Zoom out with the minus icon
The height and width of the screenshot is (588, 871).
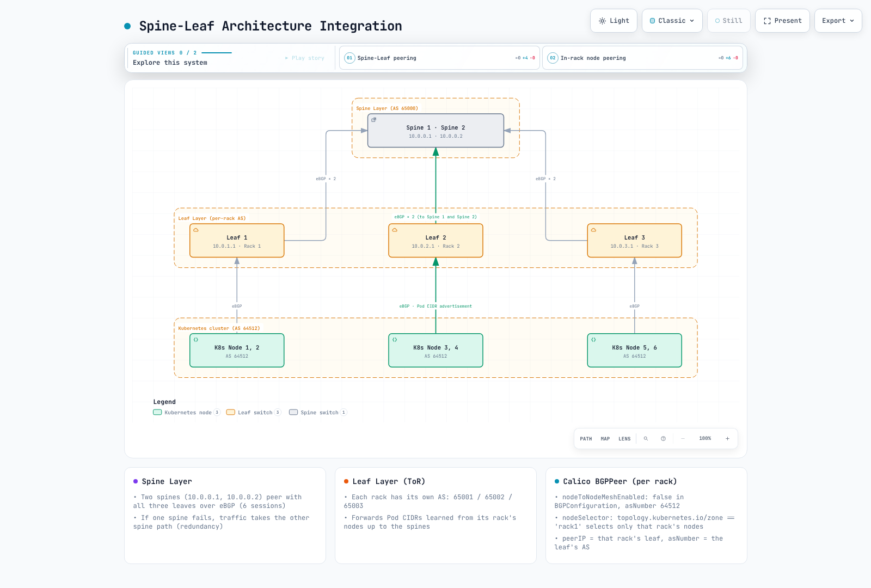pos(683,439)
